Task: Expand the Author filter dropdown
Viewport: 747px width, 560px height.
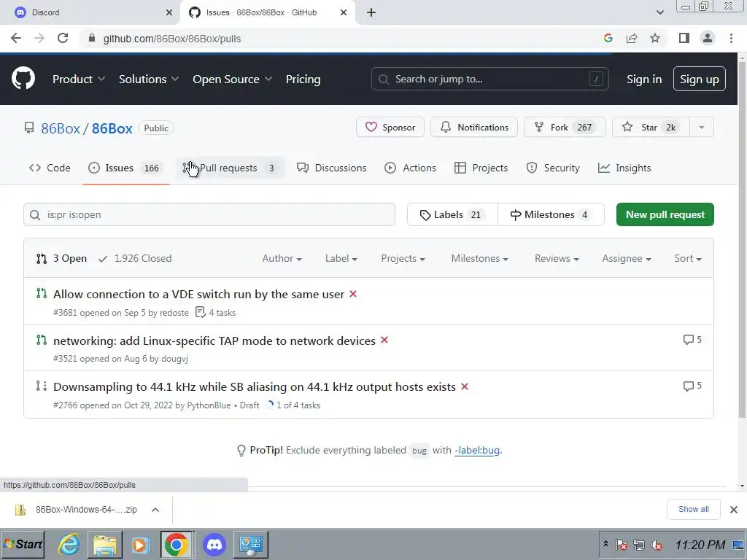Action: pyautogui.click(x=282, y=258)
